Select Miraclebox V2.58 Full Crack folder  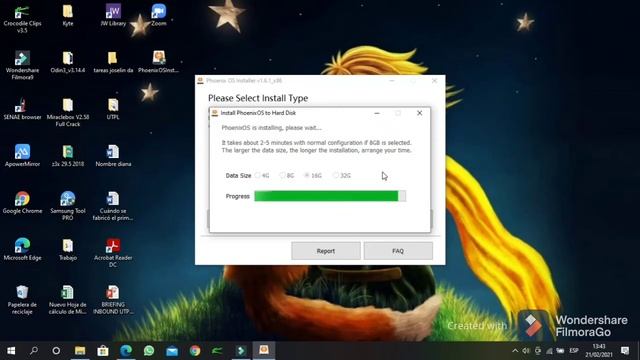(68, 112)
